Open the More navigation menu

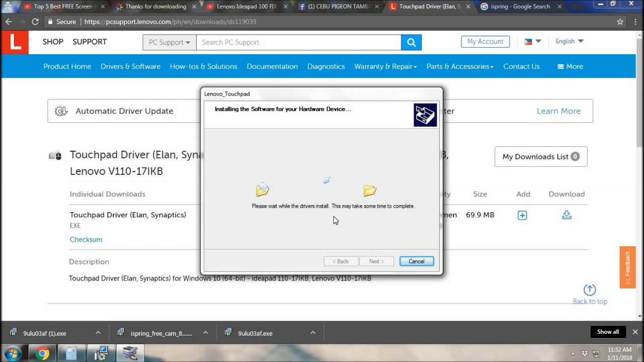(x=570, y=66)
